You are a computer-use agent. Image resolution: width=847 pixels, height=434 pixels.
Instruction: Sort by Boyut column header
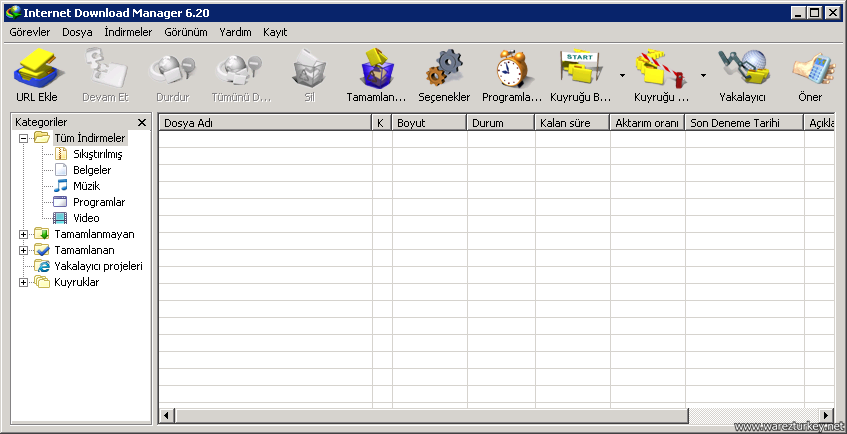[429, 123]
